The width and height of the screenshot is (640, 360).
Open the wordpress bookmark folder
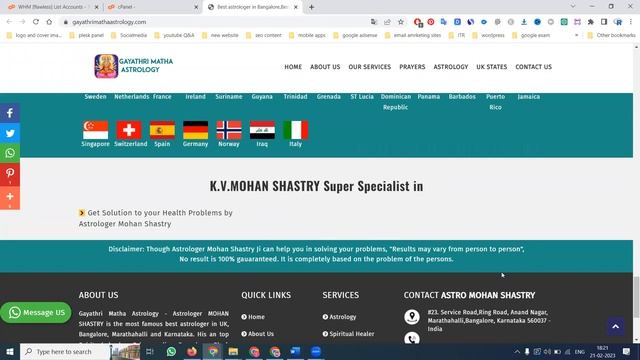(489, 36)
